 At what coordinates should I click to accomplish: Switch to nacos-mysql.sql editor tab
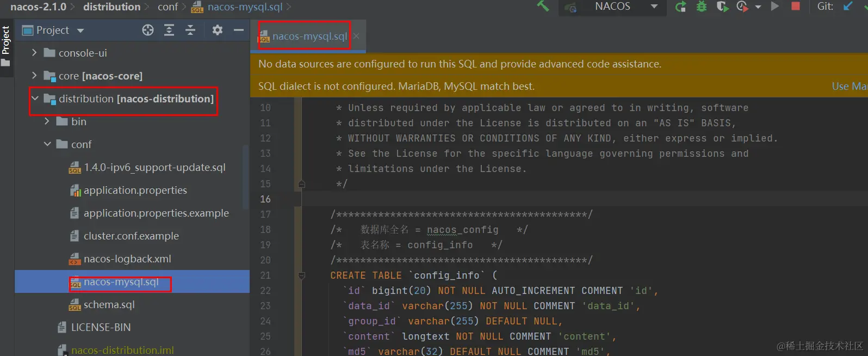point(309,36)
